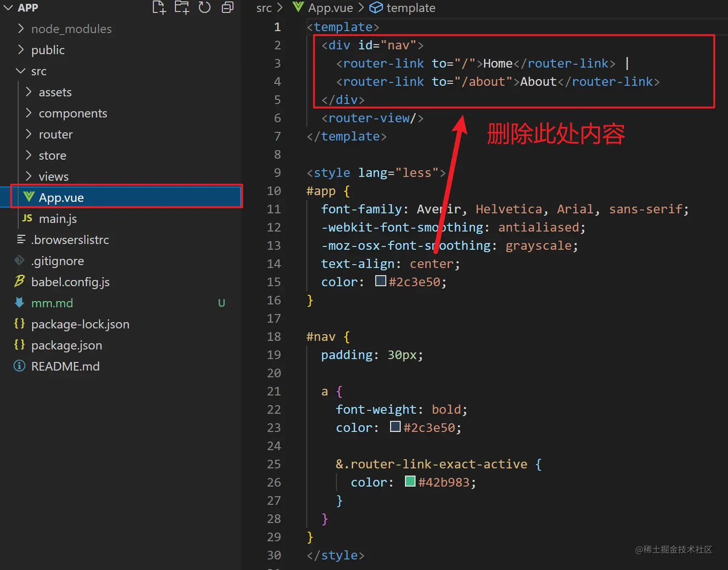Viewport: 728px width, 570px height.
Task: Click the 'src' breadcrumb segment
Action: click(264, 8)
